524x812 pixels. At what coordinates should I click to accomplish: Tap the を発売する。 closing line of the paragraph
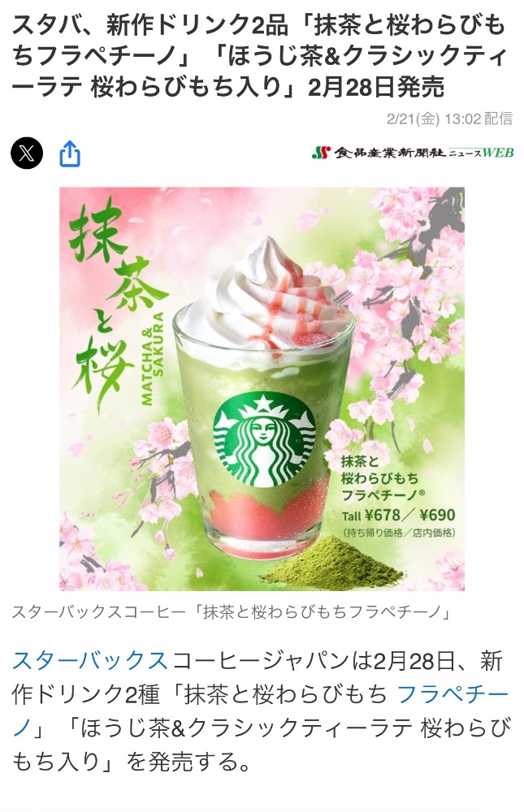coord(190,761)
